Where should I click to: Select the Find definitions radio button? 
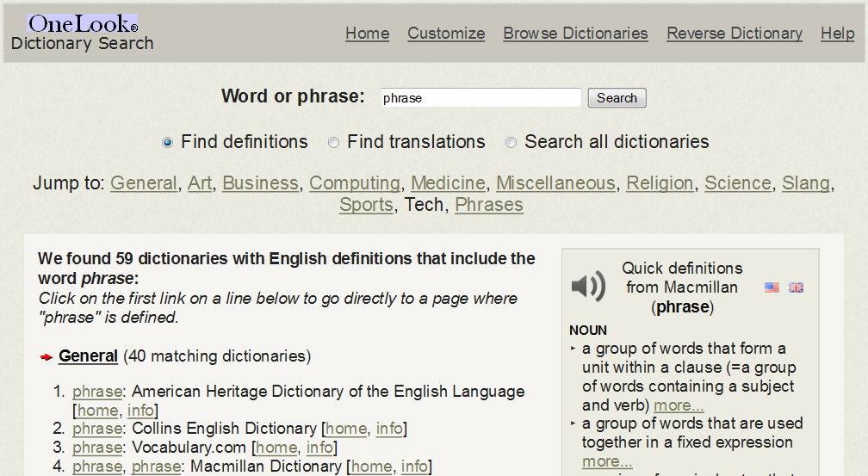tap(167, 143)
